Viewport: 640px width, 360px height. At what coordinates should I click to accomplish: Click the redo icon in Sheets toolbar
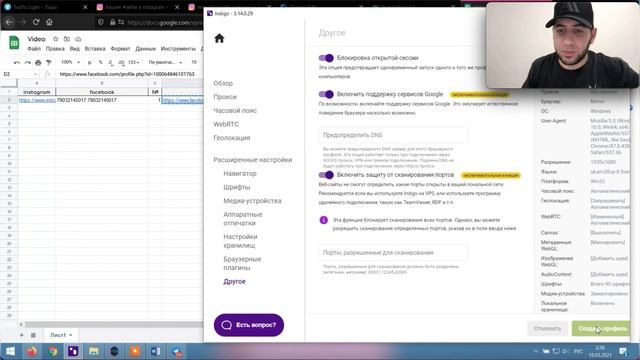[27, 62]
